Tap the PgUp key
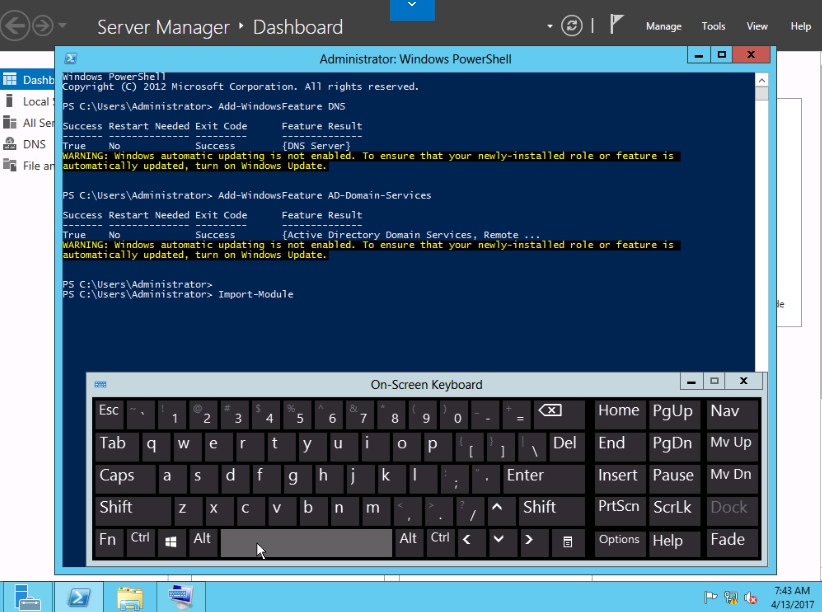822x612 pixels. click(673, 413)
